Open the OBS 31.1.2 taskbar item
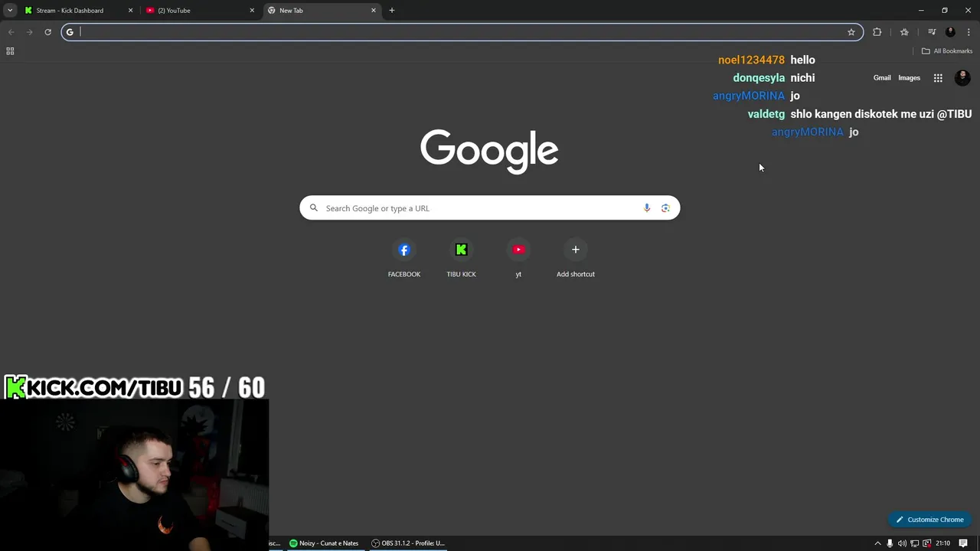 pos(408,543)
